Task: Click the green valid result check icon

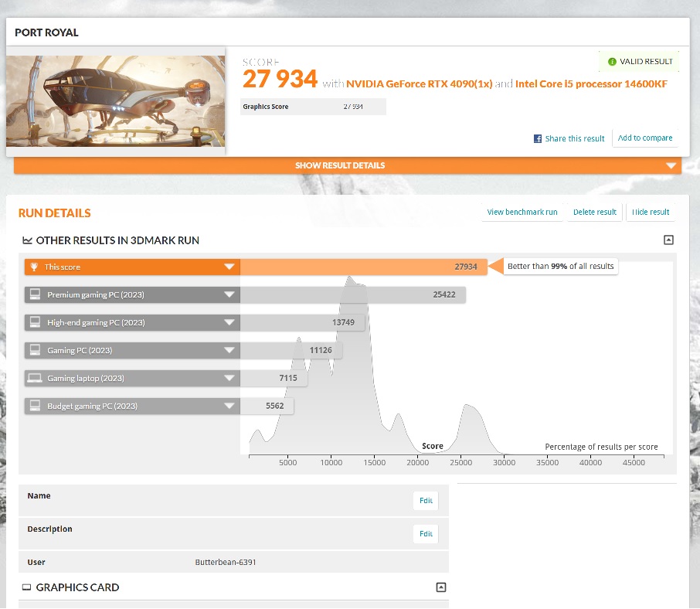Action: point(612,62)
